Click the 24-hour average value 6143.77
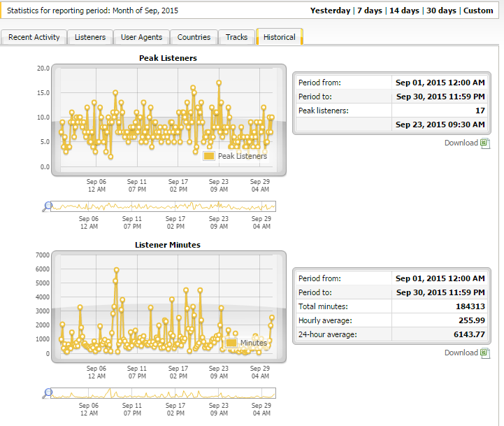Viewport: 504px width, 426px height. click(469, 334)
